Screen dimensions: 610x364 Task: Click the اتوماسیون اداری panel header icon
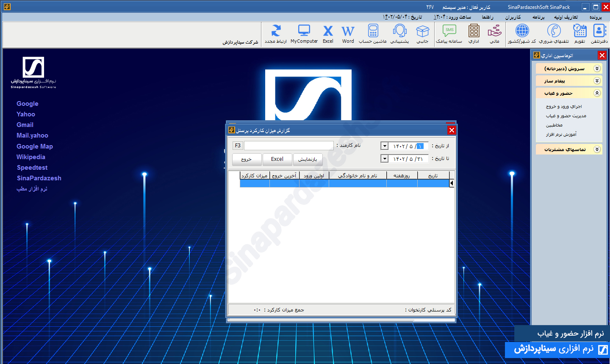tap(537, 55)
